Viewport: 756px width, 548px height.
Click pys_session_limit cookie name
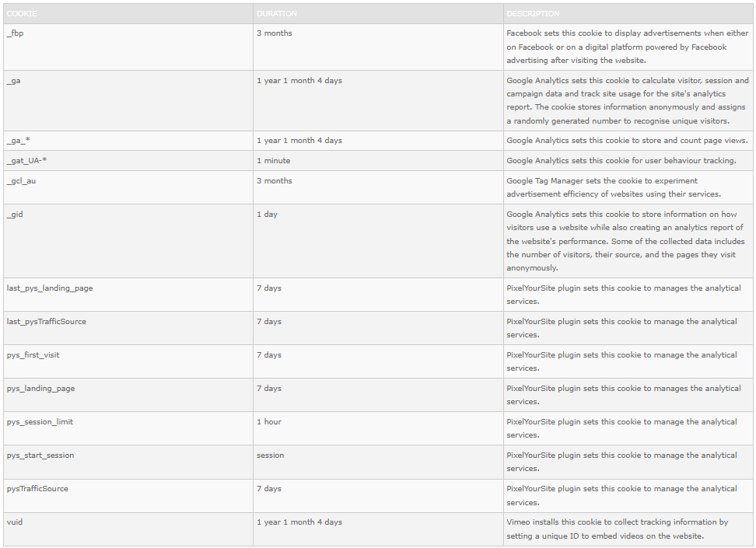(40, 422)
